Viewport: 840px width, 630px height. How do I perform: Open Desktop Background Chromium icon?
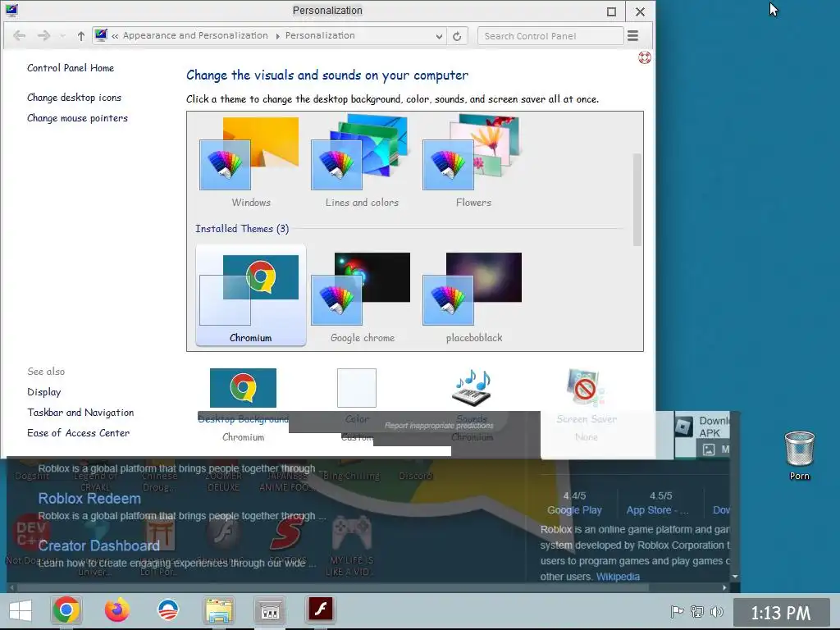243,388
